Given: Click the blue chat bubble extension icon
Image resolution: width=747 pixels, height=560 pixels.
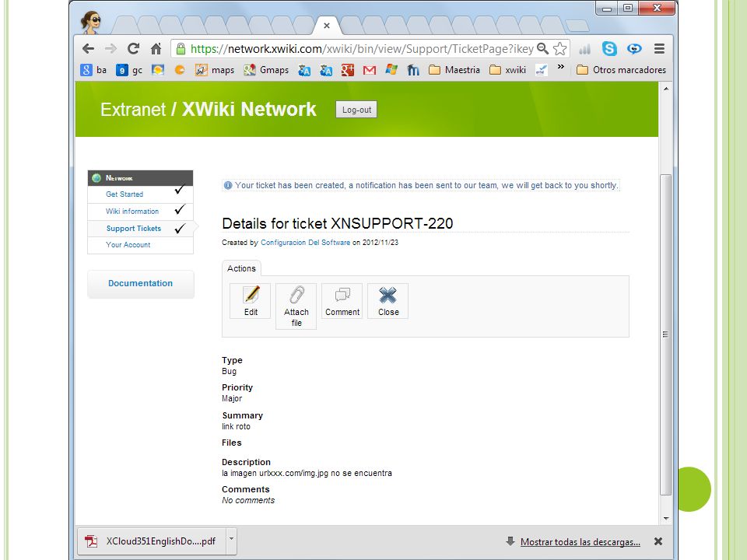Looking at the screenshot, I should pos(634,48).
